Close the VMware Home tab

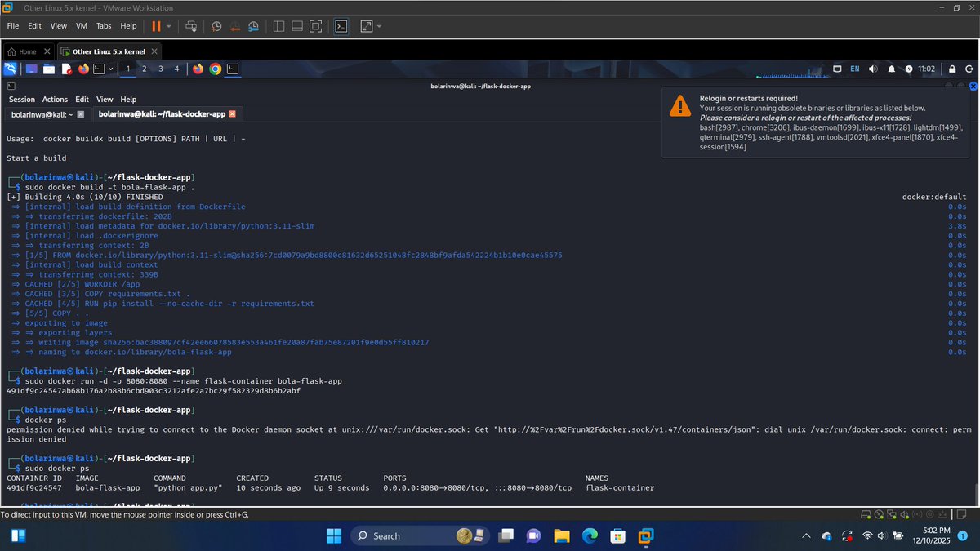pyautogui.click(x=46, y=51)
